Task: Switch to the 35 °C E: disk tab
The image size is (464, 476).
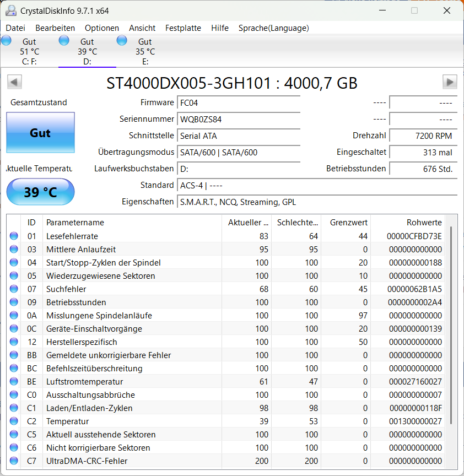Action: pyautogui.click(x=145, y=51)
